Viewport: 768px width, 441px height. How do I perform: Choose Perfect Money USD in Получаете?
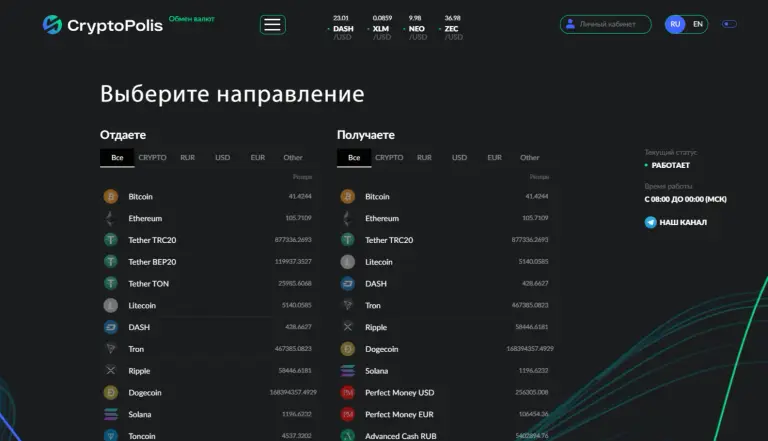[400, 393]
